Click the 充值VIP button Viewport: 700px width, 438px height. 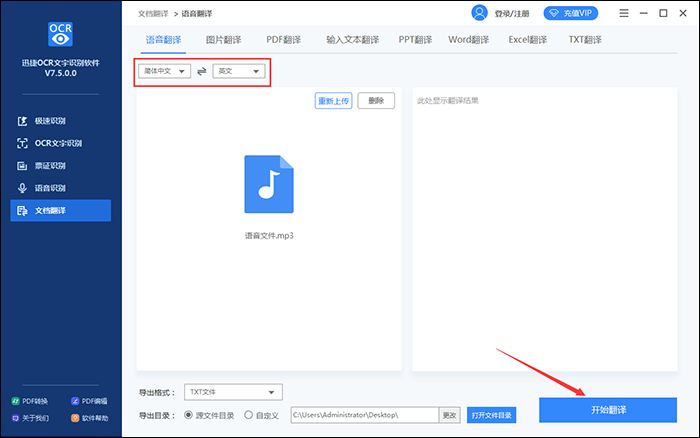[570, 14]
